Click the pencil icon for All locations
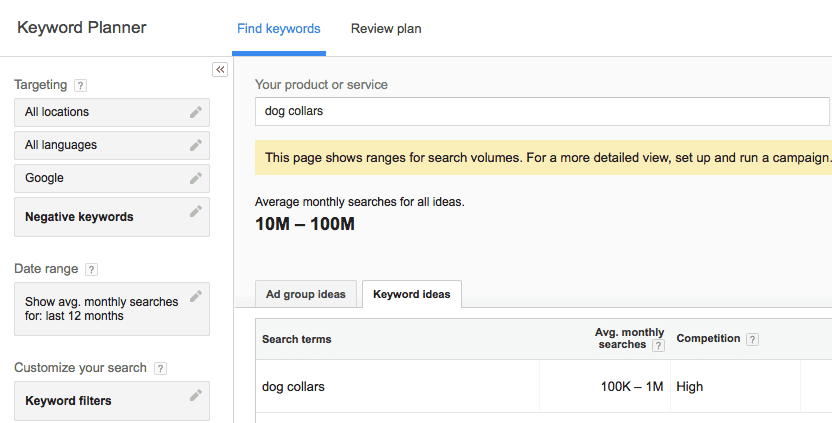 [196, 112]
